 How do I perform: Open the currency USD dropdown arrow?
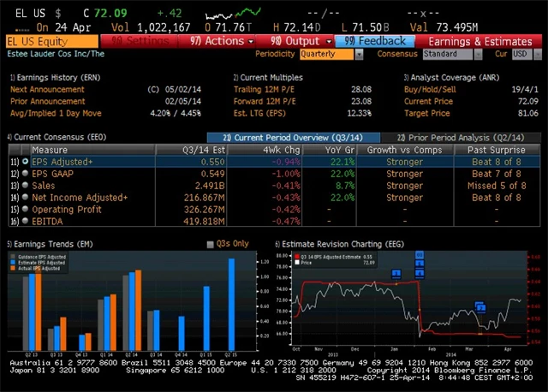click(x=538, y=54)
